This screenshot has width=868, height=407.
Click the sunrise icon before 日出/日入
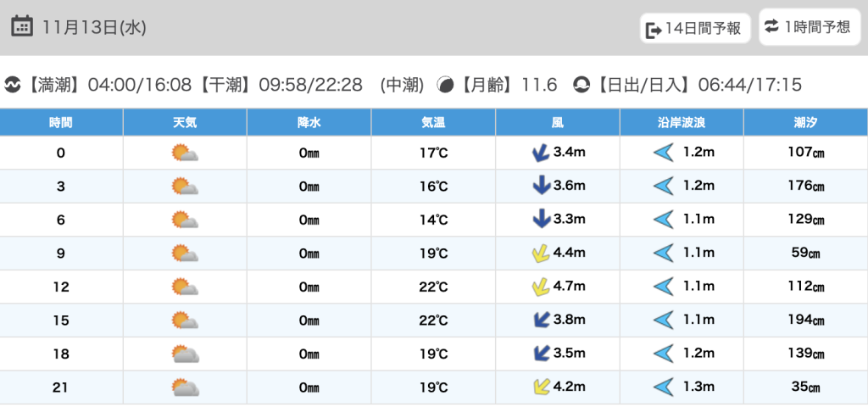581,85
